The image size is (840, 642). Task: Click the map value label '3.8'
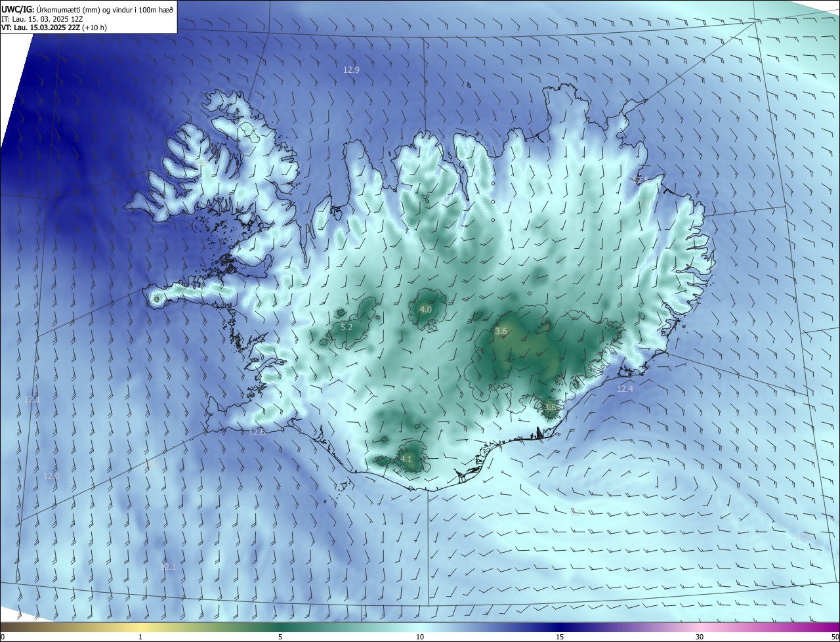[x=550, y=408]
